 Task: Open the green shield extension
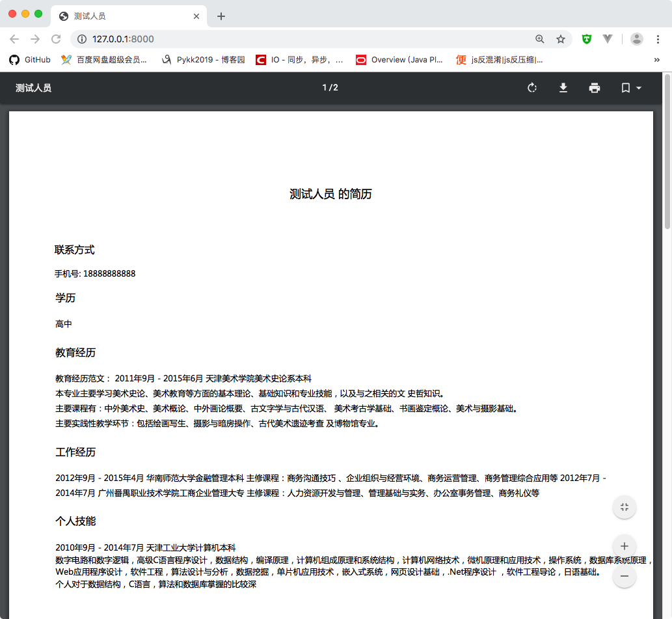(x=587, y=39)
